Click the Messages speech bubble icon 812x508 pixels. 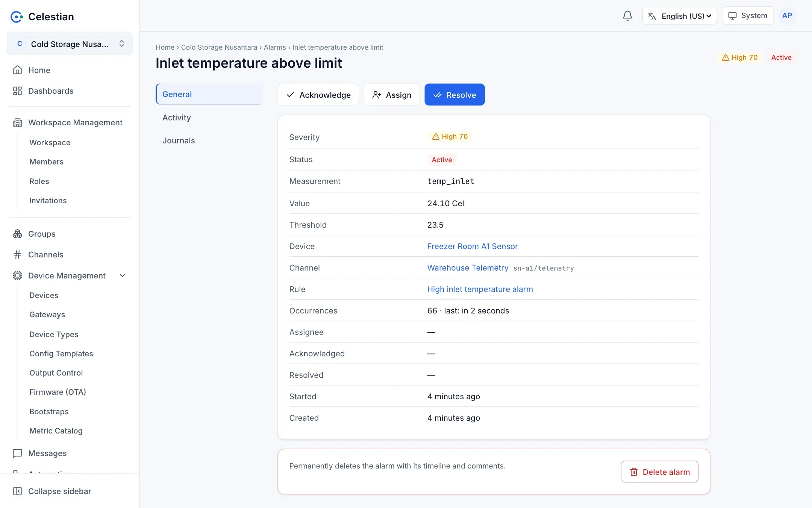coord(17,453)
